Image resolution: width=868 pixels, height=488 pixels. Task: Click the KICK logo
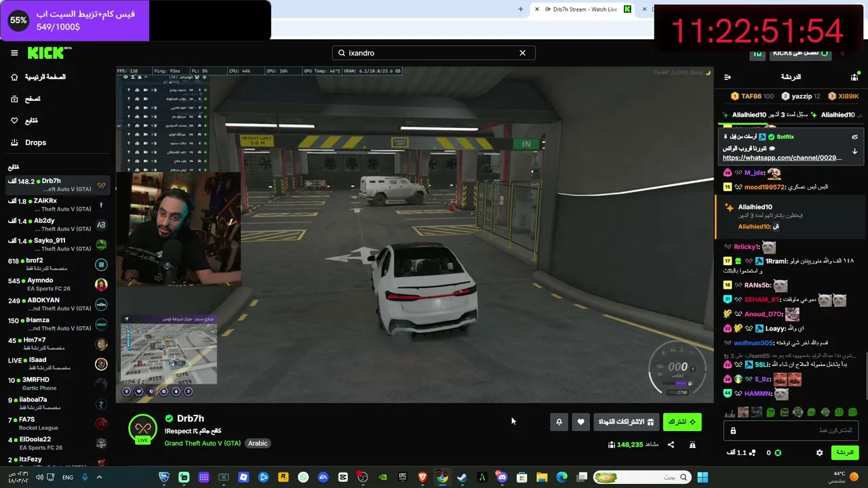pos(49,53)
